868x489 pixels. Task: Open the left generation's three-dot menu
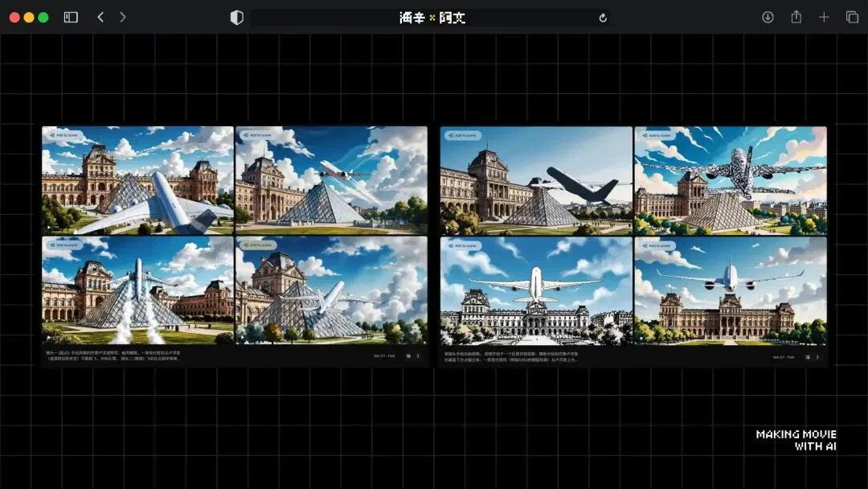pos(418,356)
